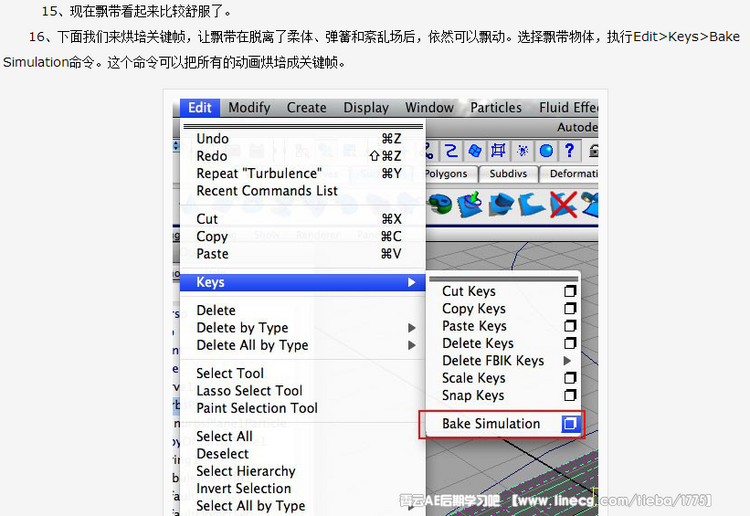Image resolution: width=750 pixels, height=516 pixels.
Task: Choose Select All menu item
Action: (x=302, y=437)
